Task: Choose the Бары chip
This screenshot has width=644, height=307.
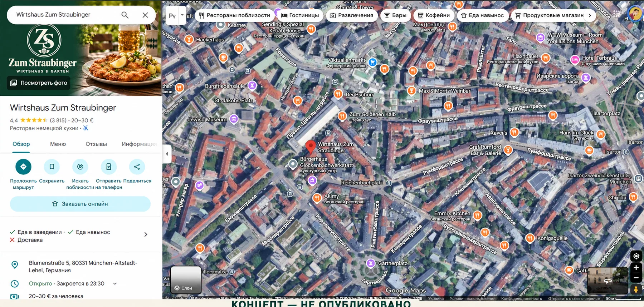Action: [x=395, y=15]
